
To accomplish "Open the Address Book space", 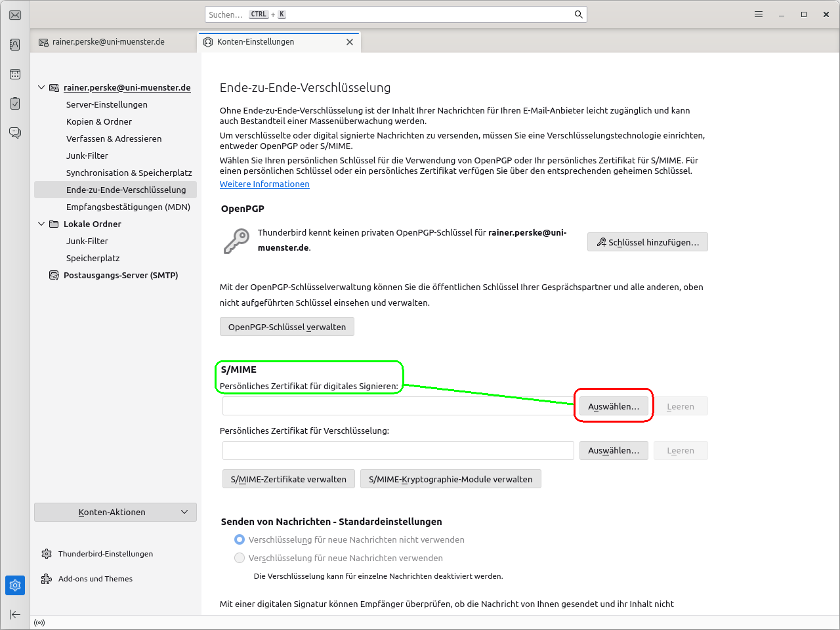I will coord(15,45).
